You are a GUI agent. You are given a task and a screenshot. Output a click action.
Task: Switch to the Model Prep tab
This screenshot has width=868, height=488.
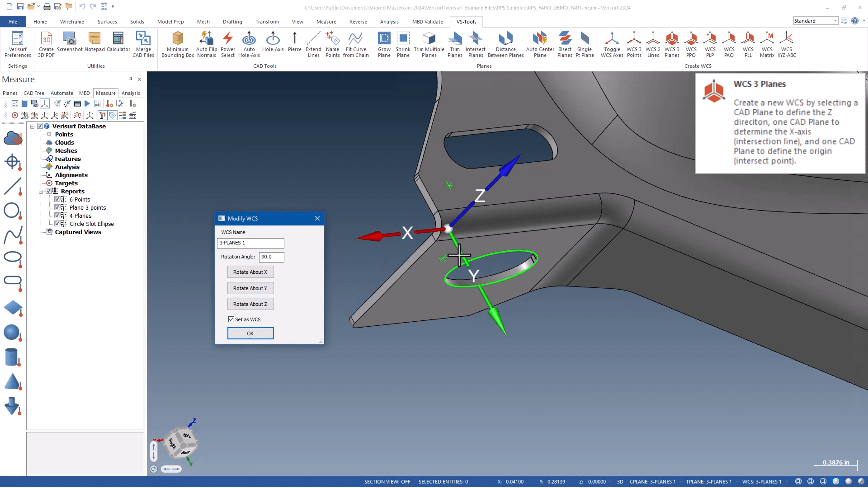(170, 21)
